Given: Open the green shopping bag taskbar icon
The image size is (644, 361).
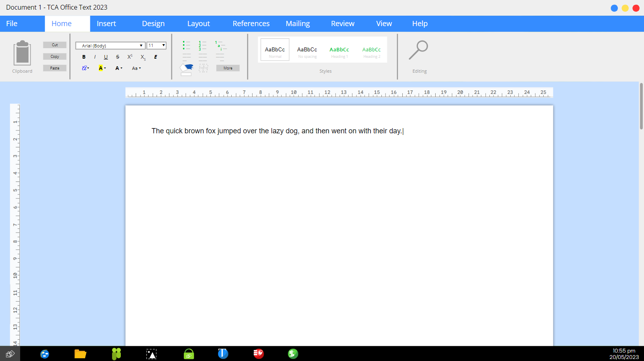Looking at the screenshot, I should point(189,354).
